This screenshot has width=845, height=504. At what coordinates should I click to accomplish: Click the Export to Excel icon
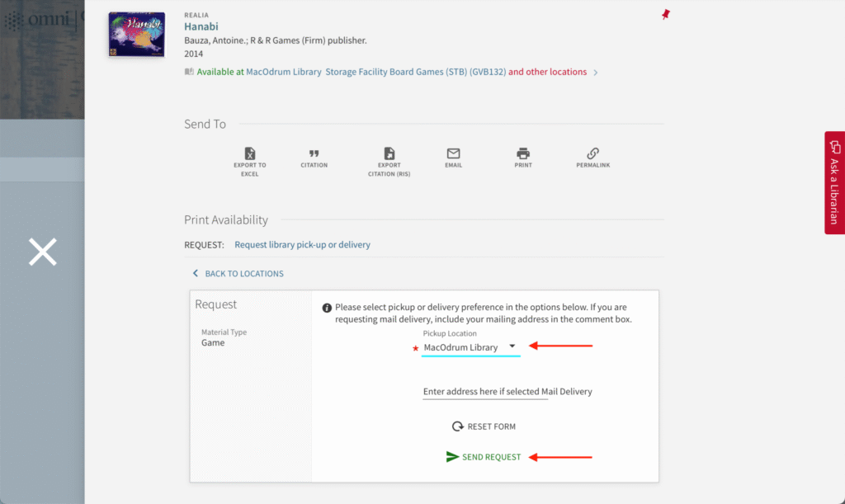coord(249,154)
